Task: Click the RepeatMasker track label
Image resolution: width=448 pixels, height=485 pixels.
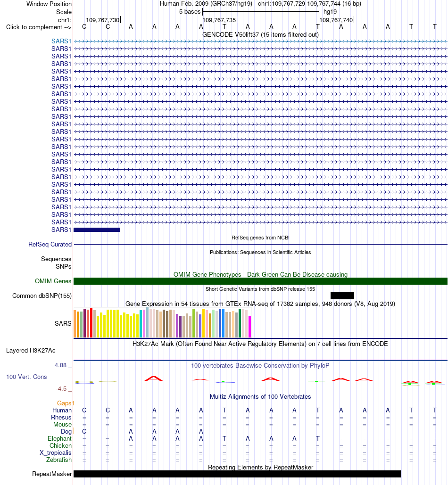Action: click(52, 474)
